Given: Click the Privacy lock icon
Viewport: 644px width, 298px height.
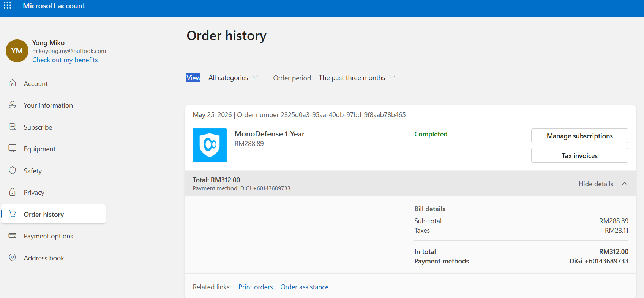Looking at the screenshot, I should (x=13, y=192).
